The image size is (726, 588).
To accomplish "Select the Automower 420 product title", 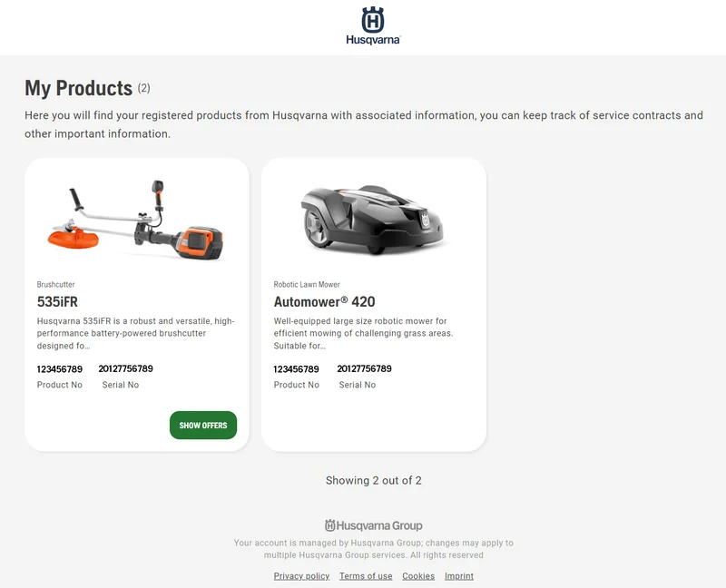I will (x=324, y=302).
